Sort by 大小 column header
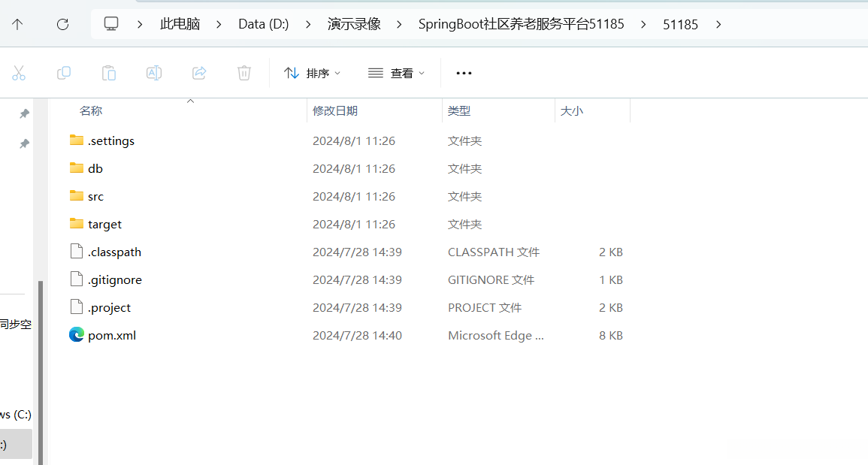Viewport: 868px width, 465px height. coord(571,110)
